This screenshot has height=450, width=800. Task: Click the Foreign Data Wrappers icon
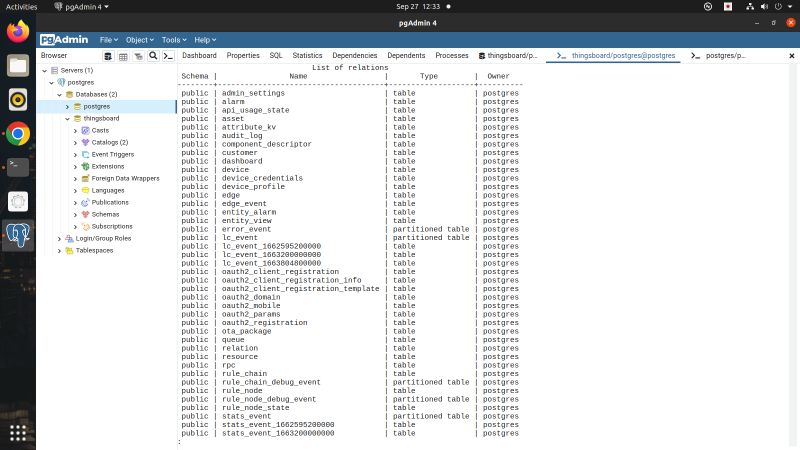(x=85, y=179)
